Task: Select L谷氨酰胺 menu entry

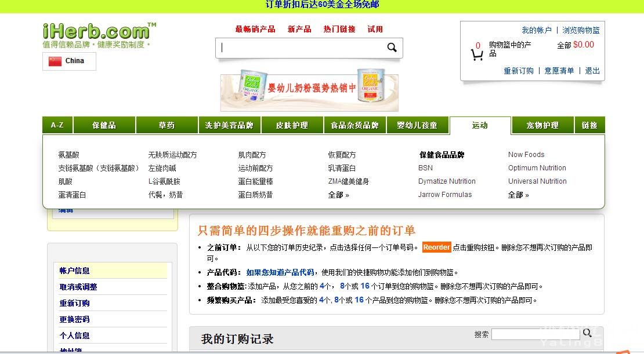Action: [x=164, y=181]
